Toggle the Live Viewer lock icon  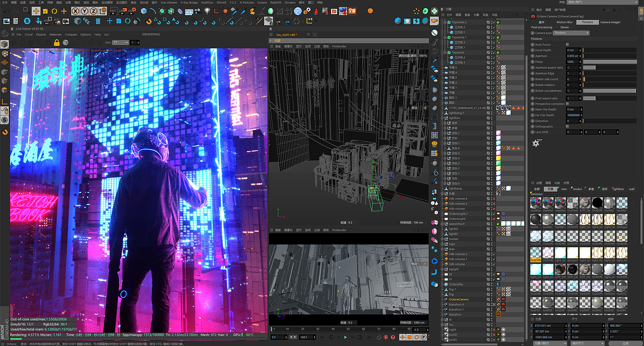point(56,42)
